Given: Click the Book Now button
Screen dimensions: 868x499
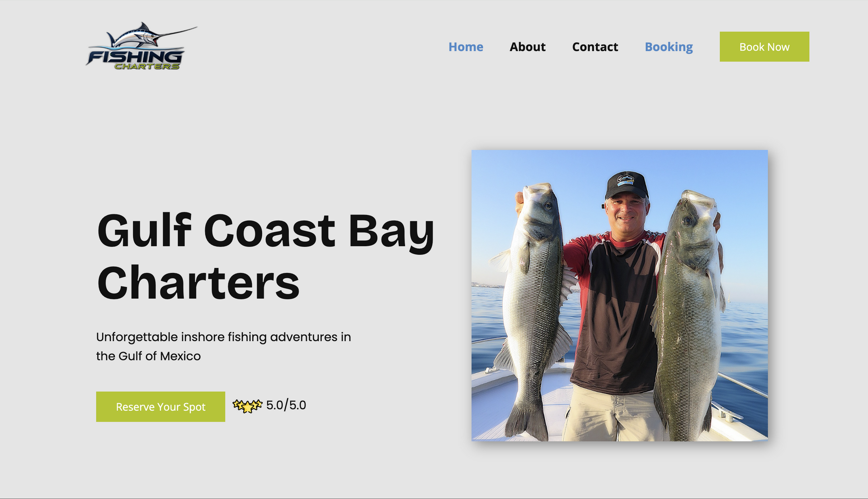Looking at the screenshot, I should click(764, 47).
